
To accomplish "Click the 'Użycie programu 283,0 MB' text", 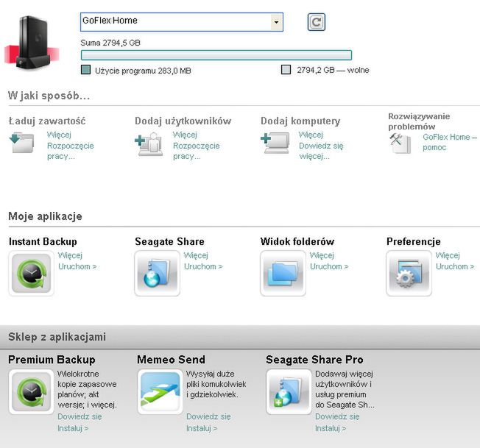I will [x=143, y=71].
